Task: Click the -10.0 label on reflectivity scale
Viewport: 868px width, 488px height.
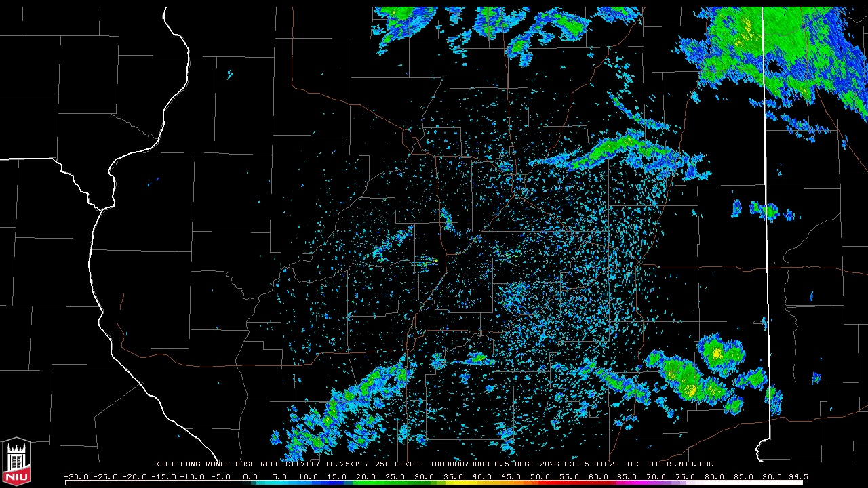Action: tap(192, 476)
